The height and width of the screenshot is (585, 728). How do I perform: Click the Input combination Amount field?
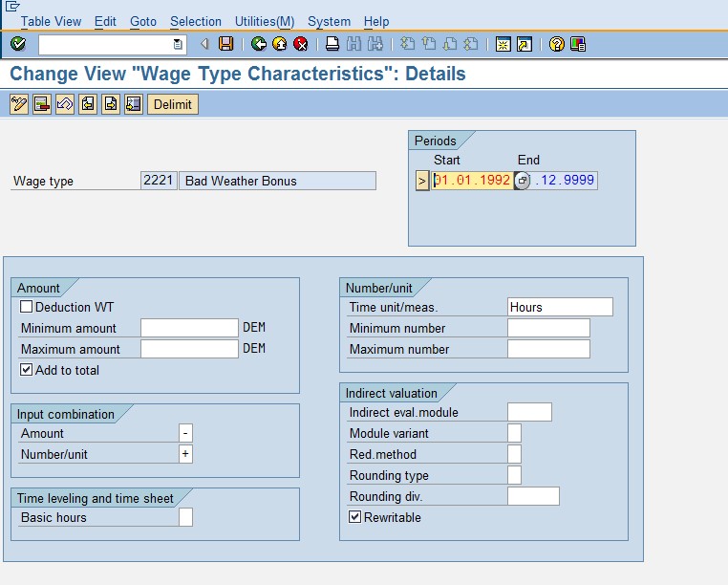click(x=185, y=433)
